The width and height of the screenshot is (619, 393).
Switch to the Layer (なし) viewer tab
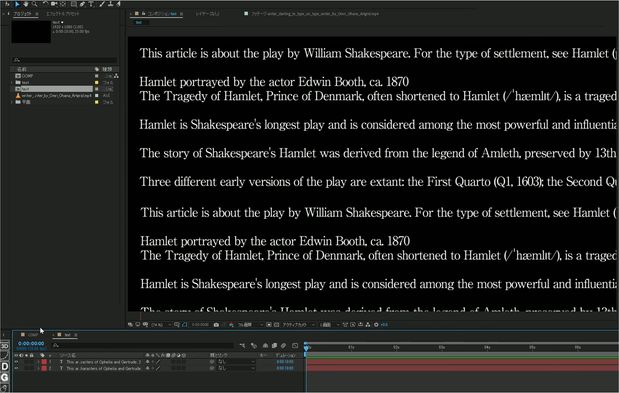coord(208,14)
